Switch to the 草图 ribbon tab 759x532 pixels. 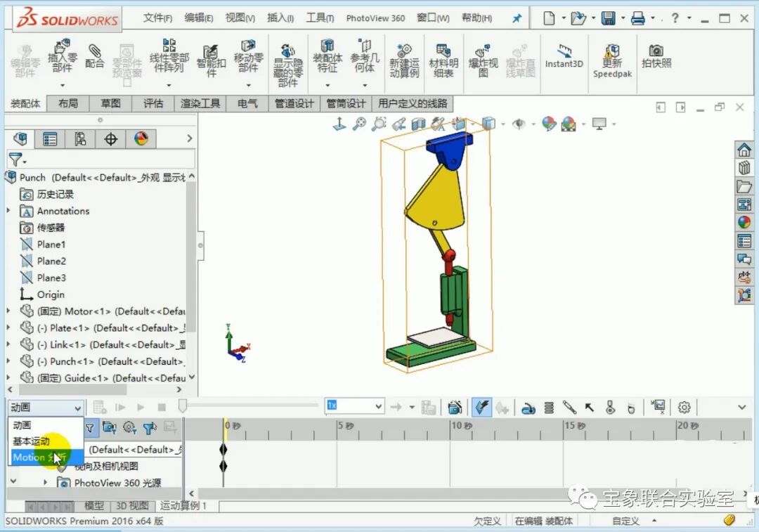click(110, 103)
